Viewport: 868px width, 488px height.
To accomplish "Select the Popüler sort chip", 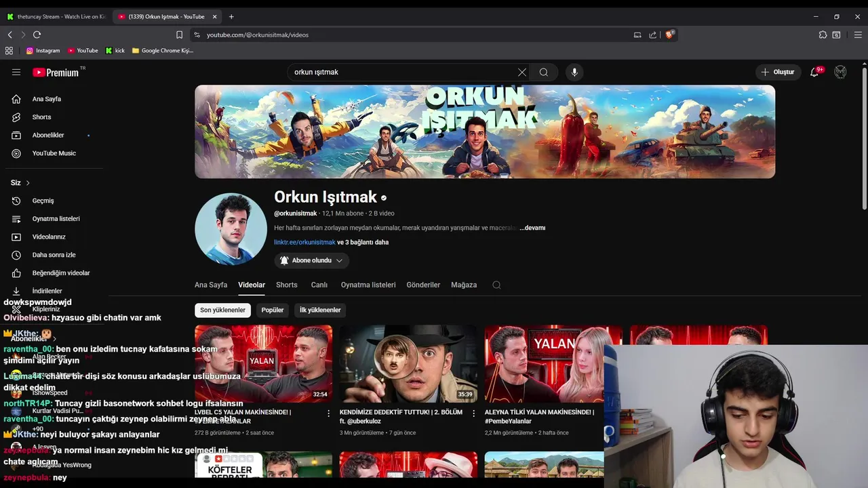I will (273, 310).
